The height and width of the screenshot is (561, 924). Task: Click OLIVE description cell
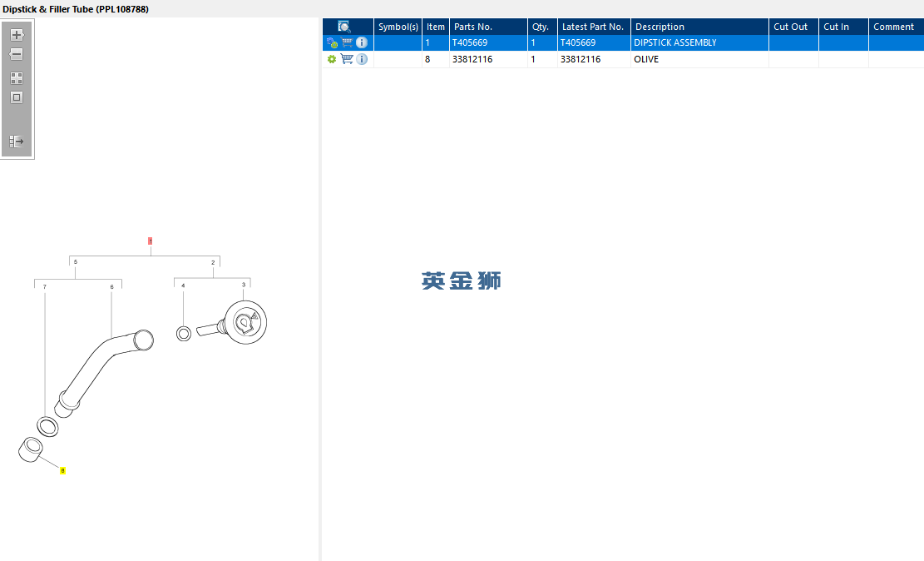click(x=699, y=59)
